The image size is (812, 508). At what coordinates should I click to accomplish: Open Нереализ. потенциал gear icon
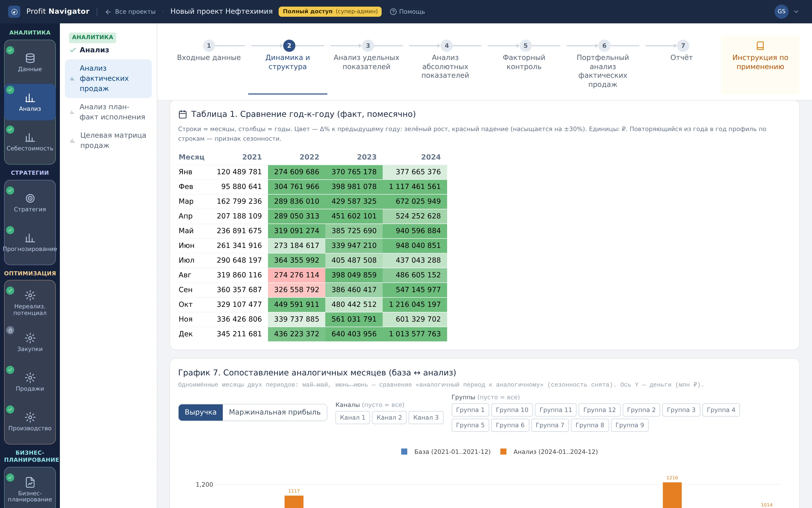(30, 295)
